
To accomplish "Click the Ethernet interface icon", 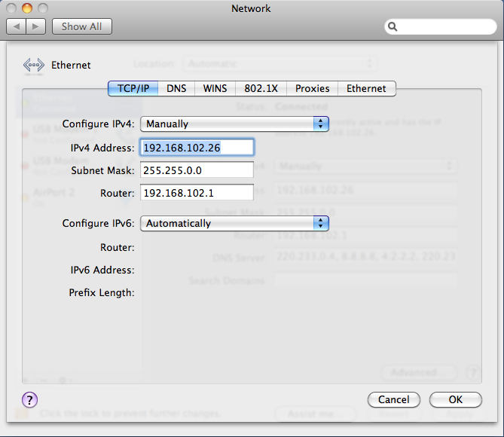I will (33, 66).
